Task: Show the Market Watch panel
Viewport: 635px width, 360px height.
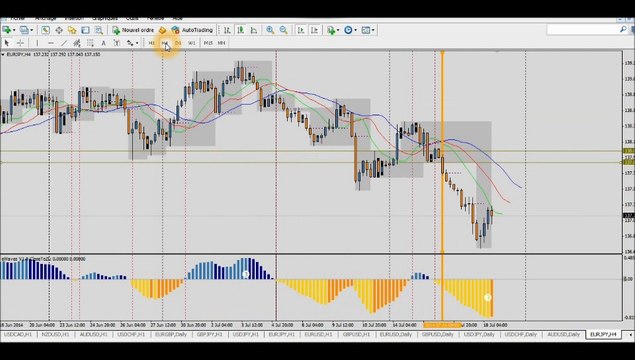Action: (x=45, y=30)
